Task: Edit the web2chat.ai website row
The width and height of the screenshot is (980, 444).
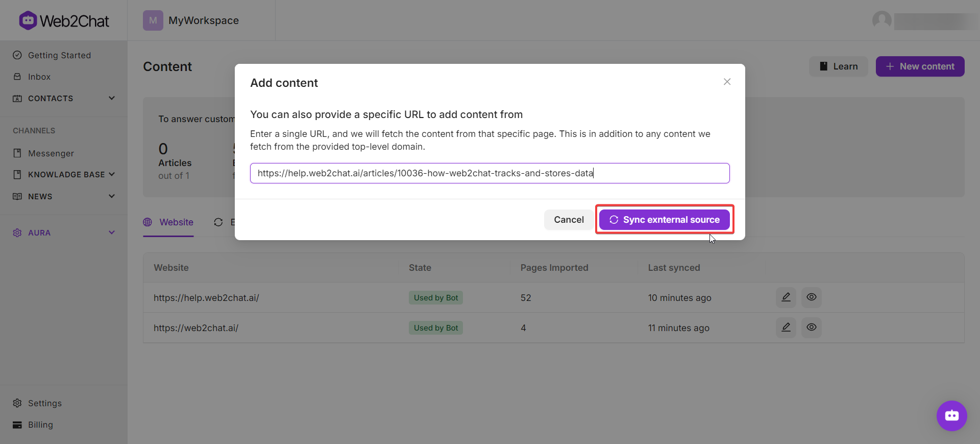Action: click(786, 328)
